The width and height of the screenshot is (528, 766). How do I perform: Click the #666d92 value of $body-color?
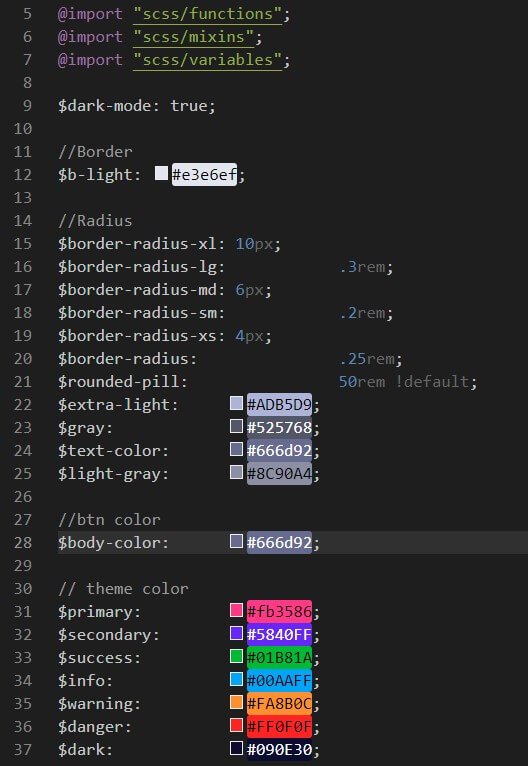[279, 543]
